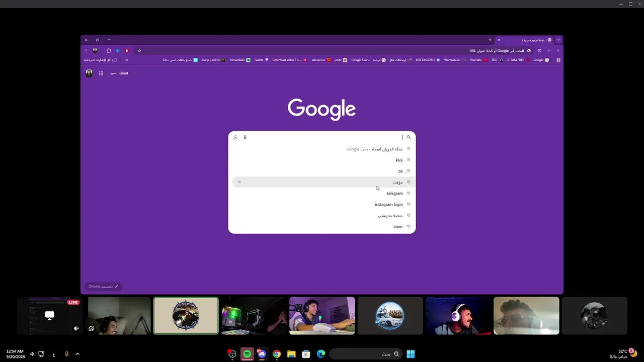Viewport: 644px width, 362px height.
Task: Open the many \ evil1d bookmark
Action: click(x=213, y=60)
